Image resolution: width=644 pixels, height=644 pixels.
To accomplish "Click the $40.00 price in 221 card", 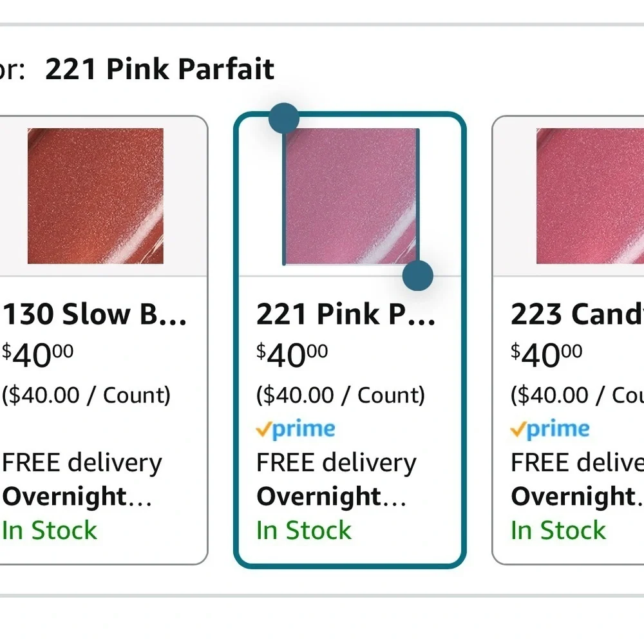I will click(x=292, y=355).
